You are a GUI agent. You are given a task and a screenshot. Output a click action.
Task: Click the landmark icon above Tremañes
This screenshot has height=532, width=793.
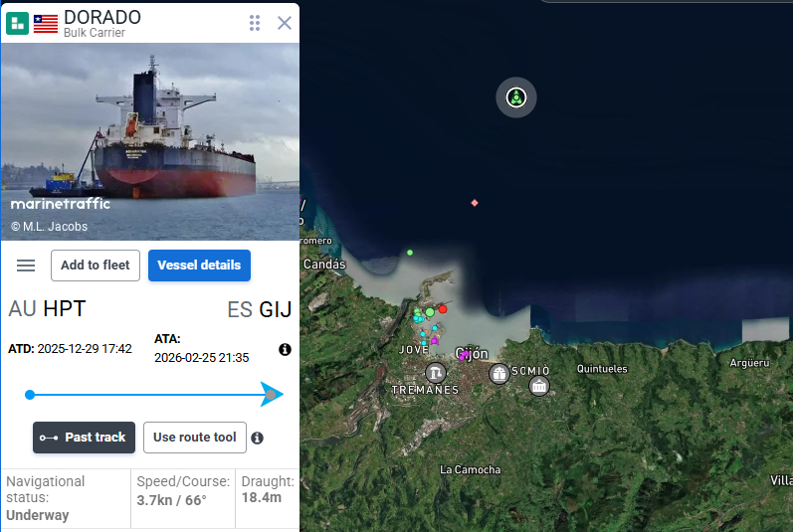coord(436,373)
